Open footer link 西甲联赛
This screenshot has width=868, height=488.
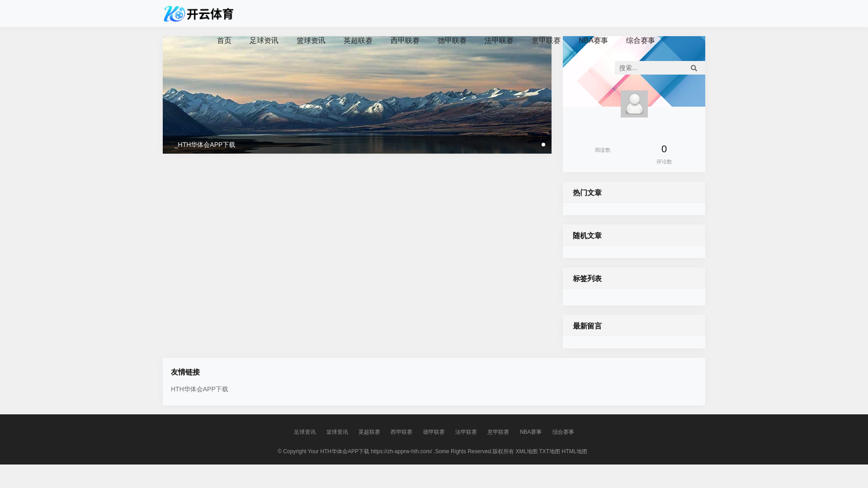401,432
